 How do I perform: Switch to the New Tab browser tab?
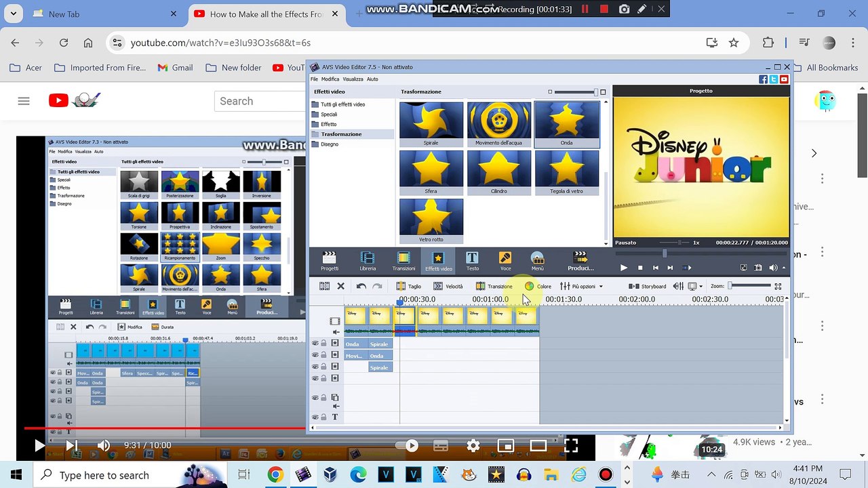point(104,14)
